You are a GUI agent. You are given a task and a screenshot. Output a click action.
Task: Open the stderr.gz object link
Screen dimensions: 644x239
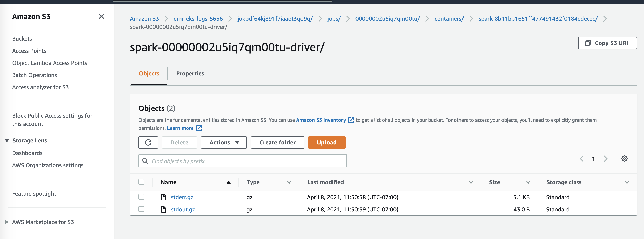point(182,197)
